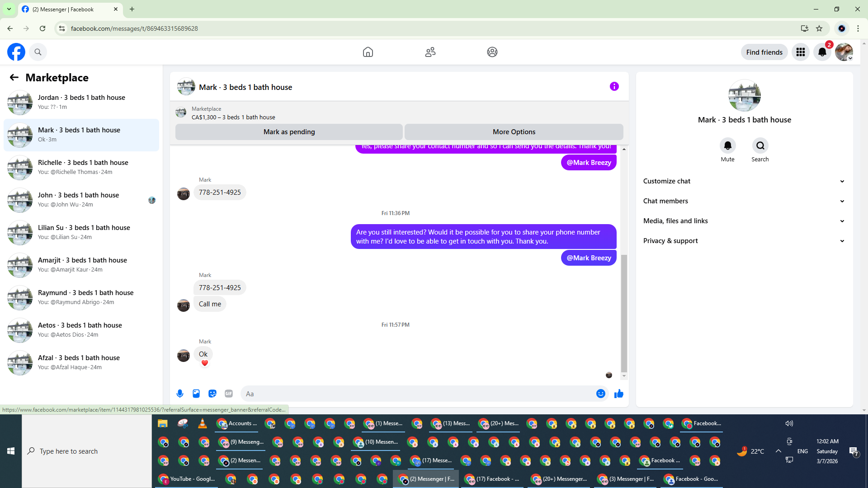Open the Facebook notifications bell
This screenshot has height=488, width=868.
pos(822,52)
